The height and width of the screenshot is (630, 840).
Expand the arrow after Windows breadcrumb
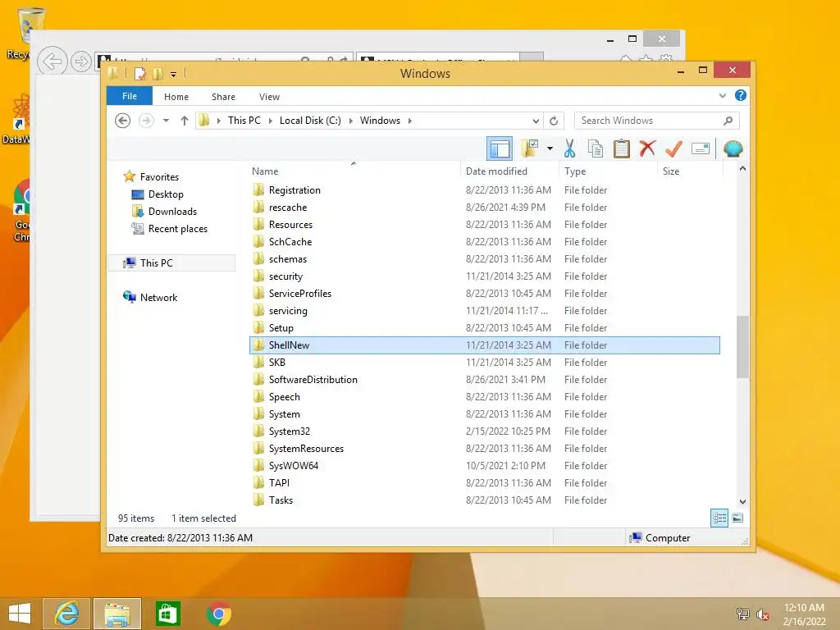410,121
